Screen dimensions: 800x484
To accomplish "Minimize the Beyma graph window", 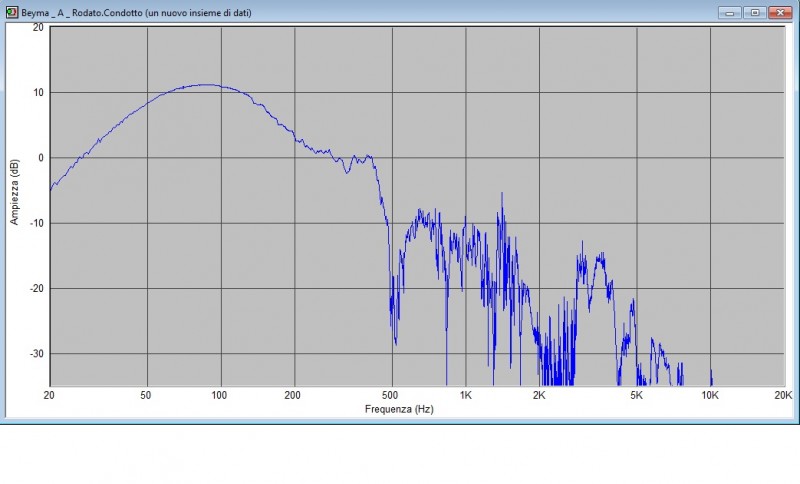I will click(730, 12).
